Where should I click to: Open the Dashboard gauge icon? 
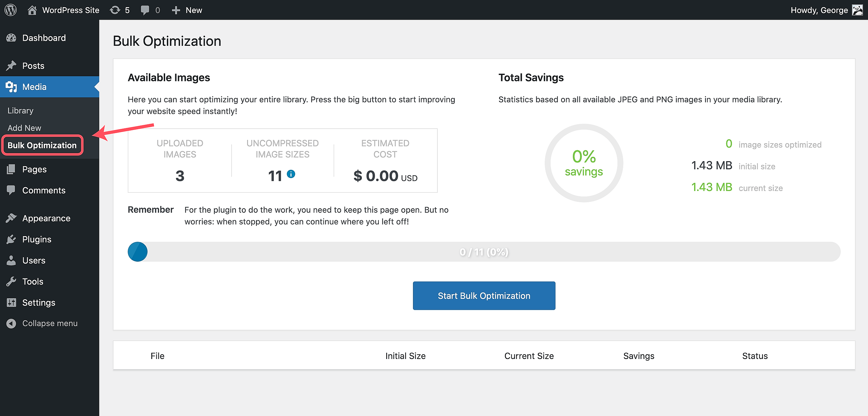(11, 38)
